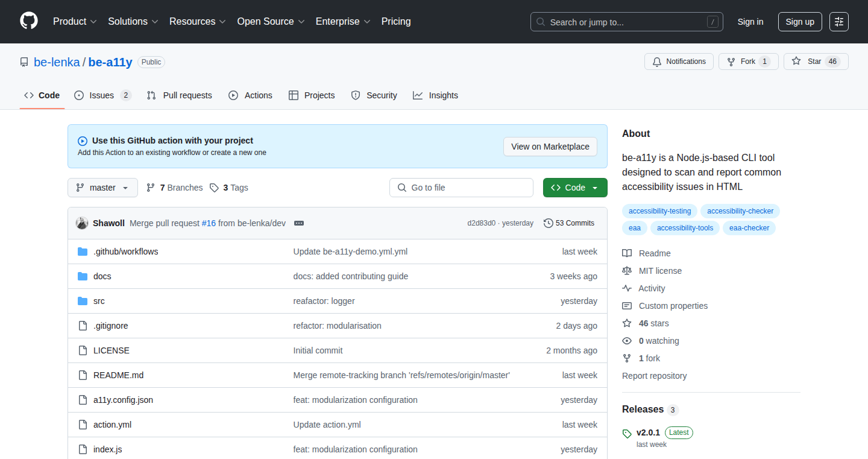Click the docs folder icon
The image size is (868, 459).
(83, 276)
